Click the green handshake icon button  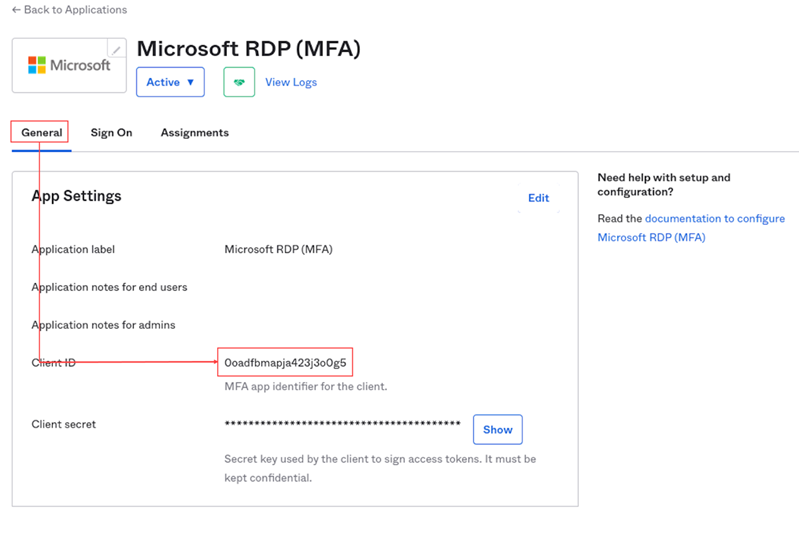pyautogui.click(x=239, y=82)
